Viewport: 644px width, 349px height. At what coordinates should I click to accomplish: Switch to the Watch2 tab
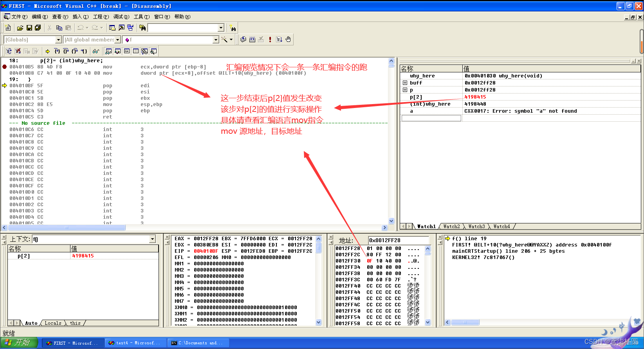451,227
